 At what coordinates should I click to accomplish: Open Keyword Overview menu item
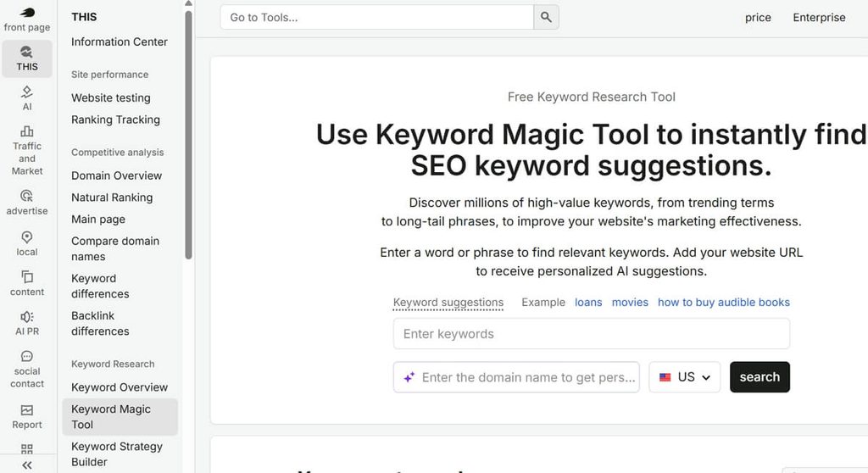coord(119,387)
